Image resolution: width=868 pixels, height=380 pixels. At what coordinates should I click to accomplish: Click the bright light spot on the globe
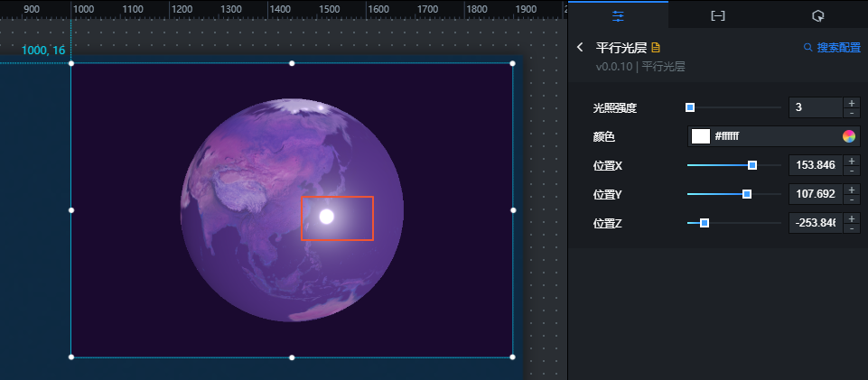(x=327, y=217)
